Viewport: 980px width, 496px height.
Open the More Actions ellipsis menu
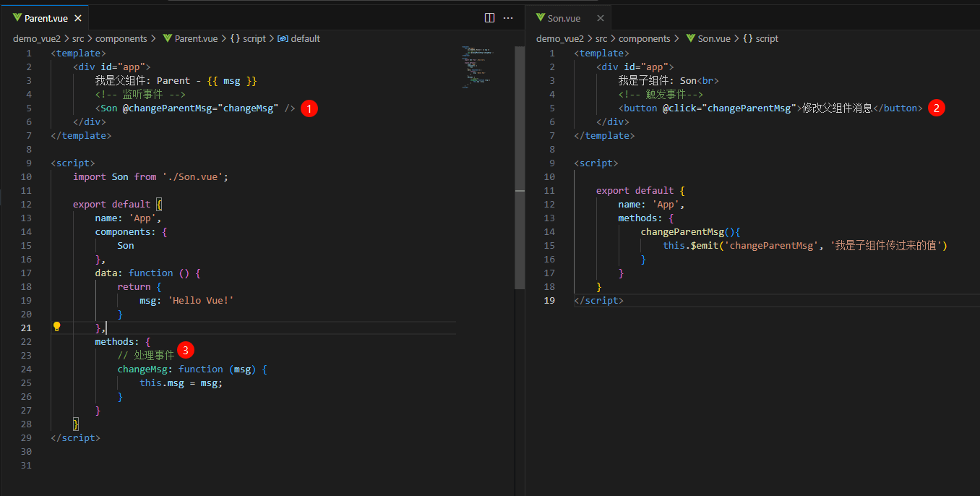click(508, 18)
